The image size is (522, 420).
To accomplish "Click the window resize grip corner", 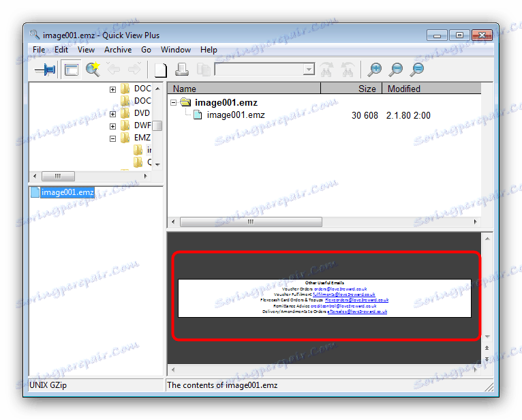I will [x=489, y=387].
